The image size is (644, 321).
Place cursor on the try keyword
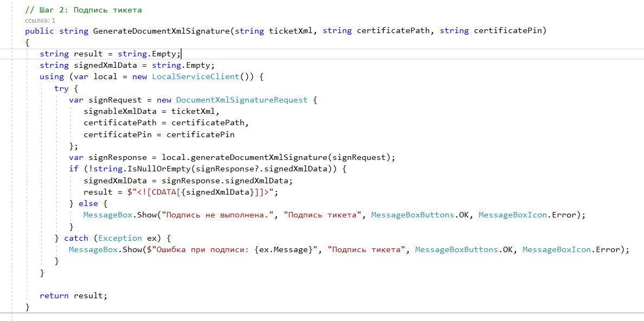pyautogui.click(x=61, y=88)
